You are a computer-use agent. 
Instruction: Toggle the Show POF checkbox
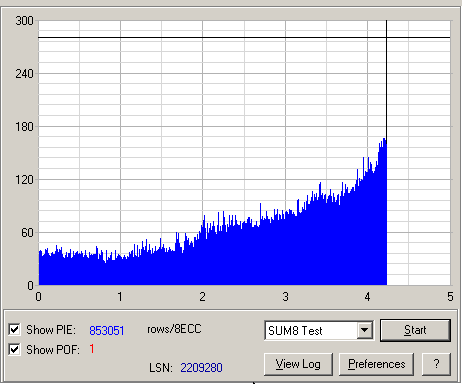[x=14, y=349]
